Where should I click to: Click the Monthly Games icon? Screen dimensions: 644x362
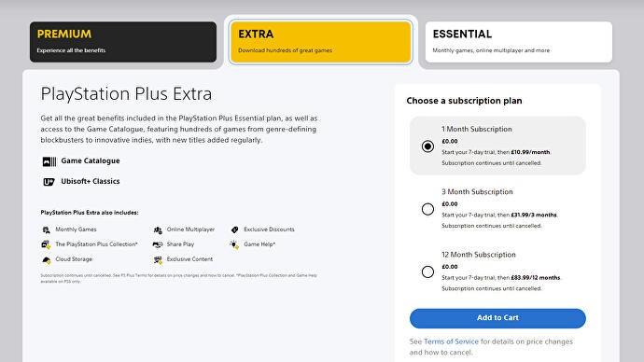(x=46, y=230)
